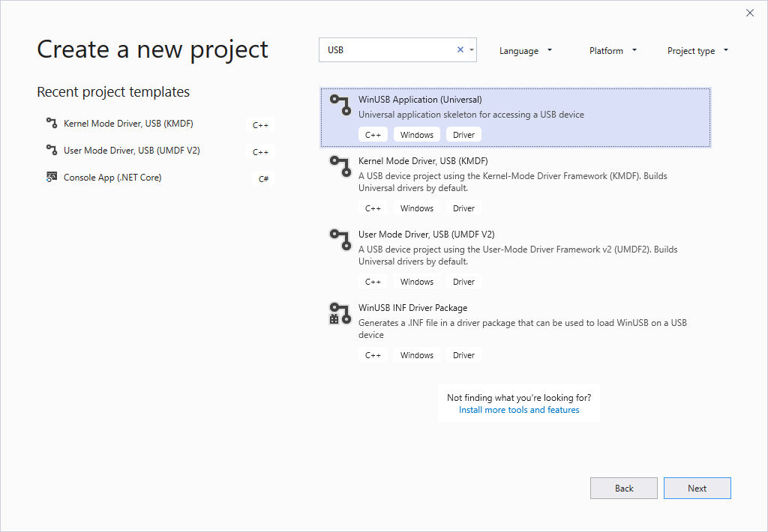Click description mentioning Kernel-Mode Driver Framework (KMDF)
The width and height of the screenshot is (768, 532).
pos(513,181)
